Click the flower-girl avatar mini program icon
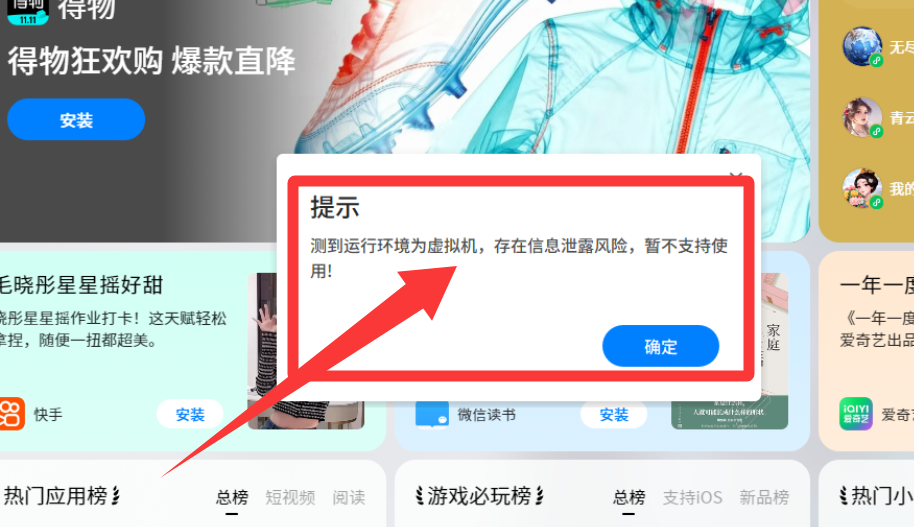914x527 pixels. pyautogui.click(x=862, y=188)
